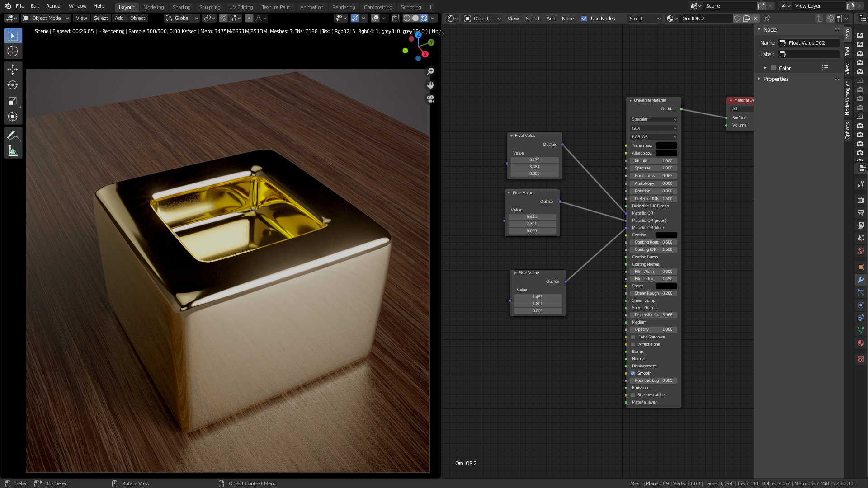
Task: Select the Rotate tool
Action: 13,85
